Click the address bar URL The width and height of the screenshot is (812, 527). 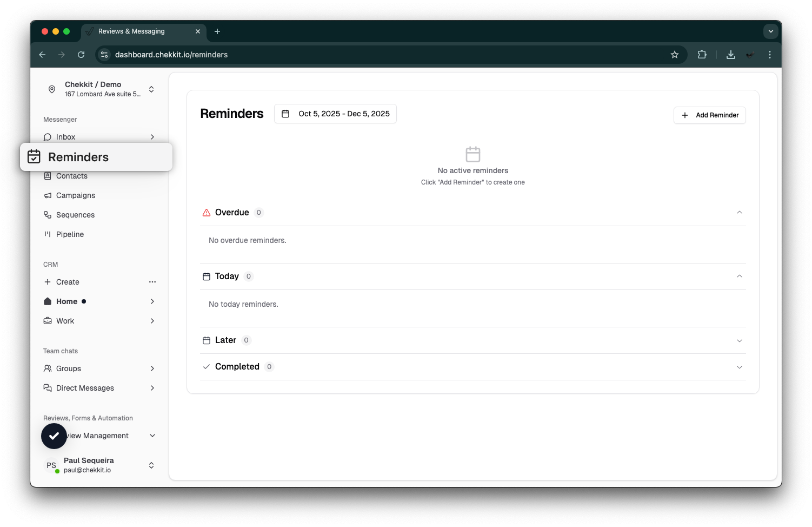[171, 55]
